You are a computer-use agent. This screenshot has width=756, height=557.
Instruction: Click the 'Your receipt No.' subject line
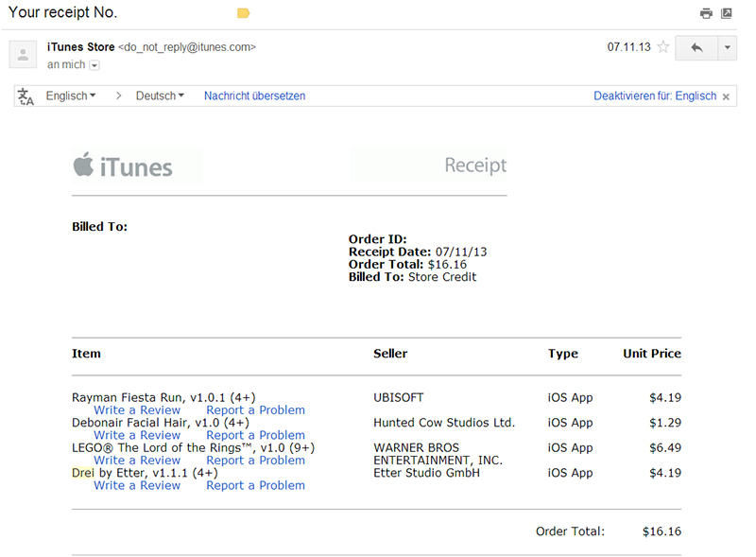[x=62, y=12]
